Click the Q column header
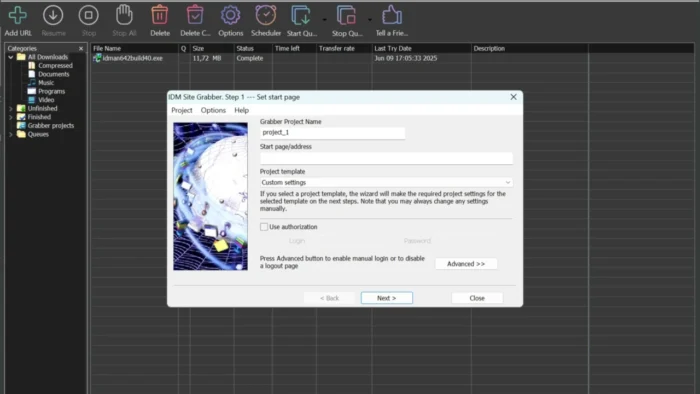 183,48
